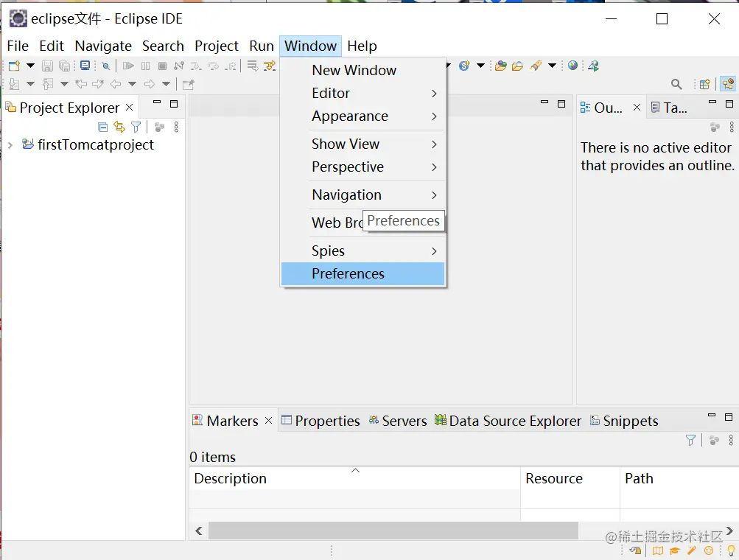
Task: Open dropdown beside Search flashlight icon
Action: [552, 66]
